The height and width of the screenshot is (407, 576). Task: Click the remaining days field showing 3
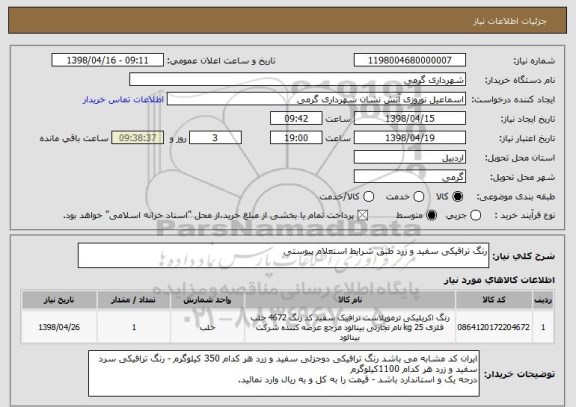pyautogui.click(x=215, y=138)
